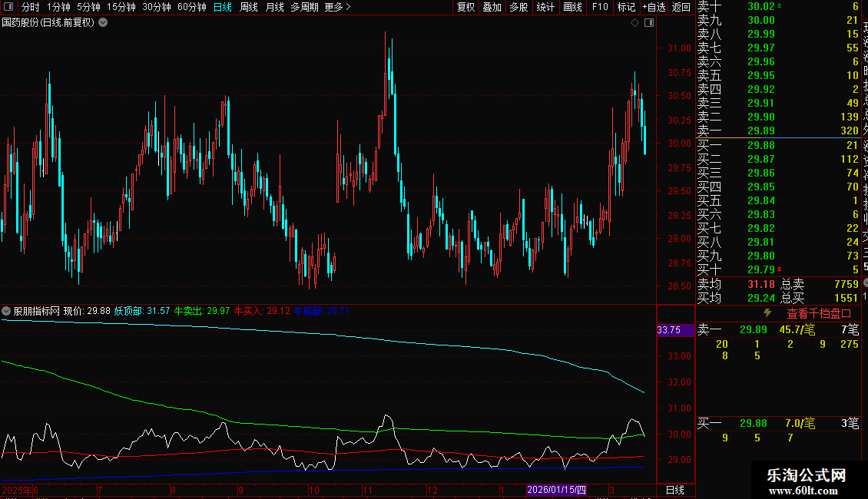Screen dimensions: 868x499
Task: Select the 60分钟 period tab
Action: point(191,7)
